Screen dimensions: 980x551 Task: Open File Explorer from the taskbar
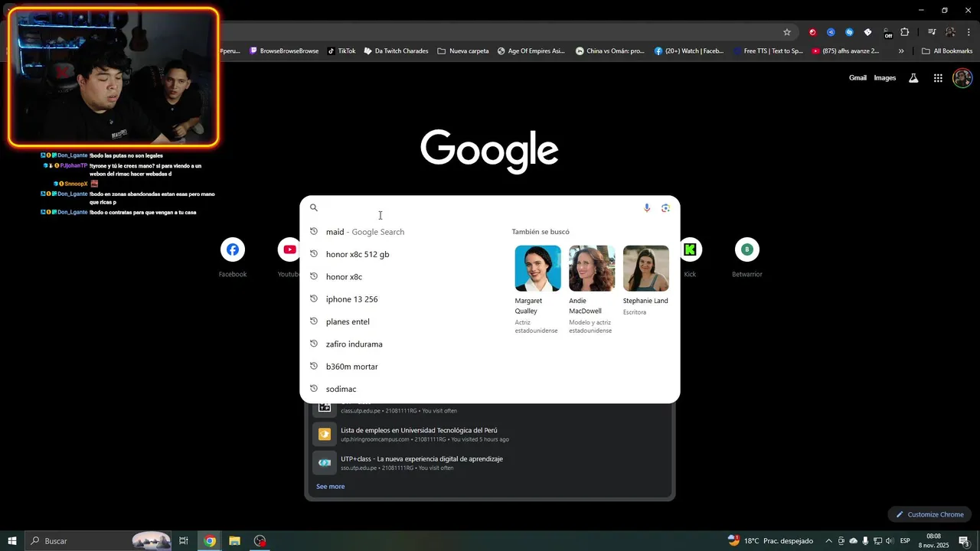pyautogui.click(x=234, y=540)
